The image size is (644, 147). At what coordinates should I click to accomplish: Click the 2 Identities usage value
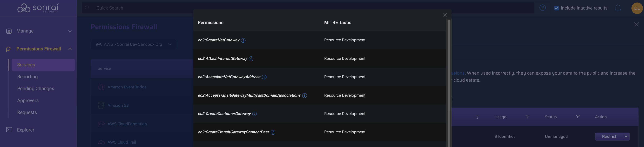click(505, 136)
